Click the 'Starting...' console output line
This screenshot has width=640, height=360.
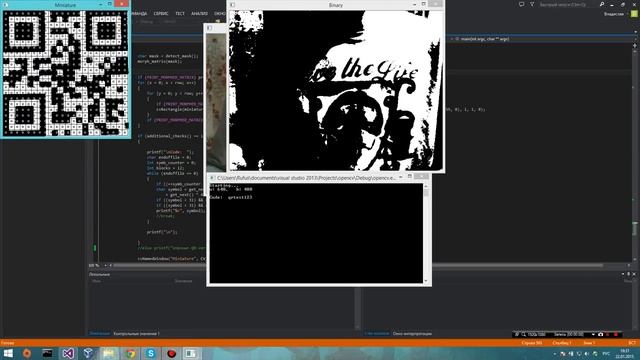point(223,185)
